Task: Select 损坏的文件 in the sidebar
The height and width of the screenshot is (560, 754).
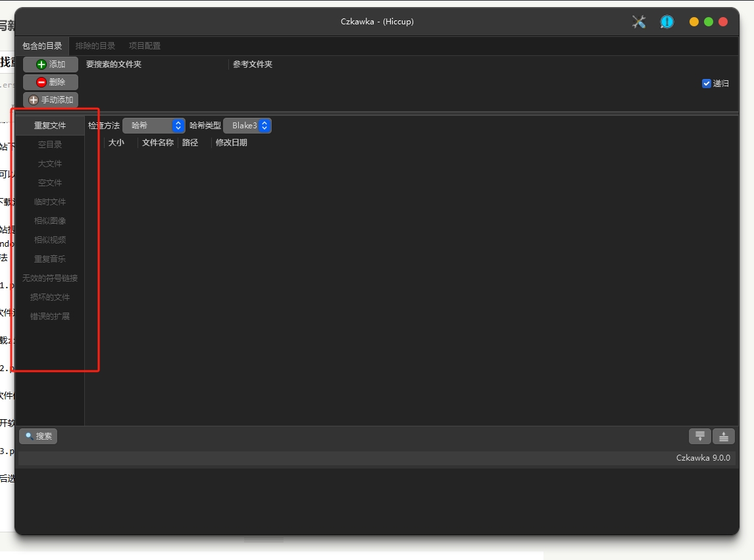Action: pos(50,297)
